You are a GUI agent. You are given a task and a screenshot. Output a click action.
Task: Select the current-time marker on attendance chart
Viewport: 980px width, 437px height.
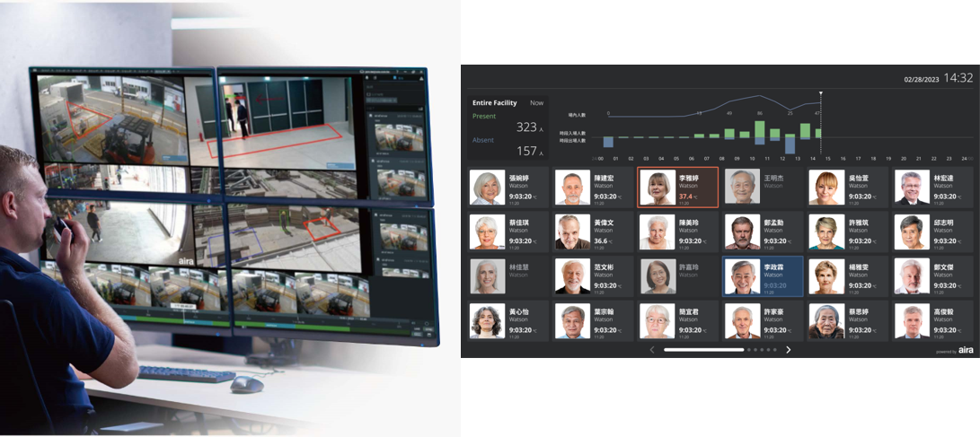(x=820, y=93)
